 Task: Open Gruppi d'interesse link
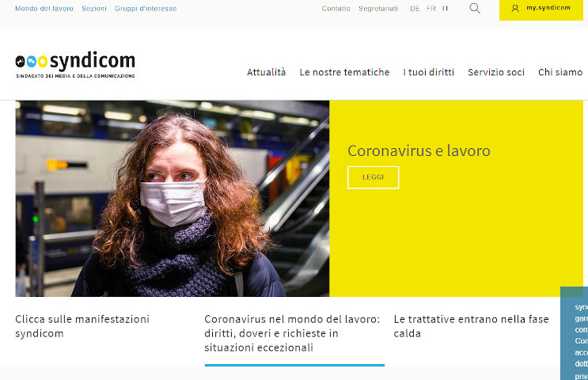(x=146, y=8)
